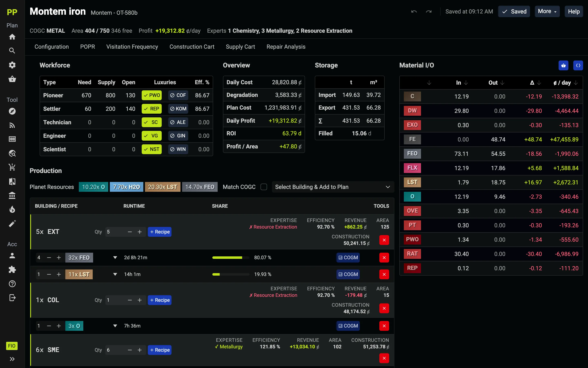
Task: Click the Saved button
Action: pyautogui.click(x=514, y=11)
